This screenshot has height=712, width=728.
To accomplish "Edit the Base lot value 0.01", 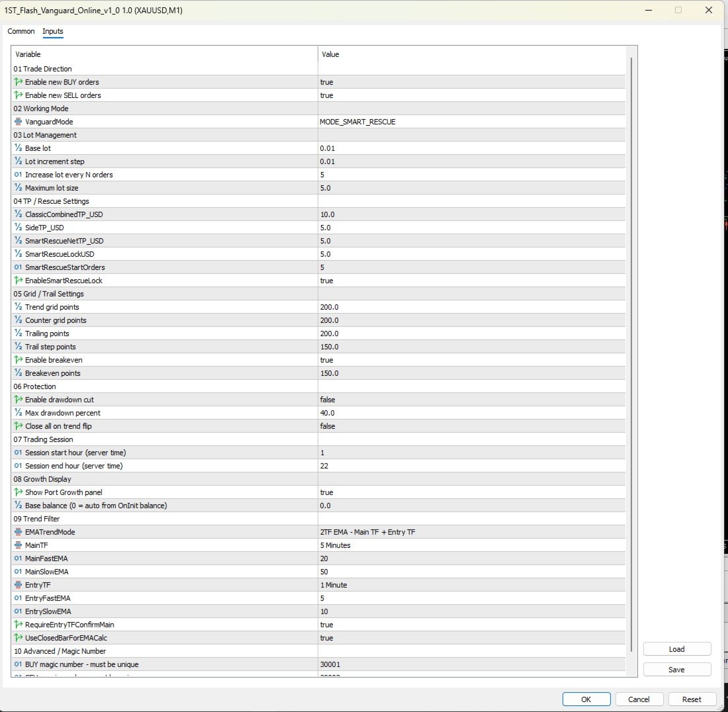I will pos(472,148).
